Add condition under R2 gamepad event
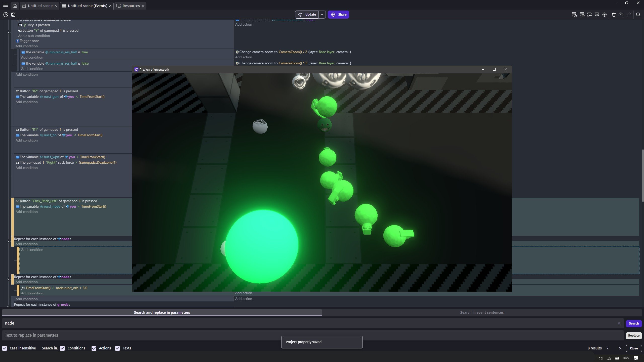The image size is (644, 362). 27,102
